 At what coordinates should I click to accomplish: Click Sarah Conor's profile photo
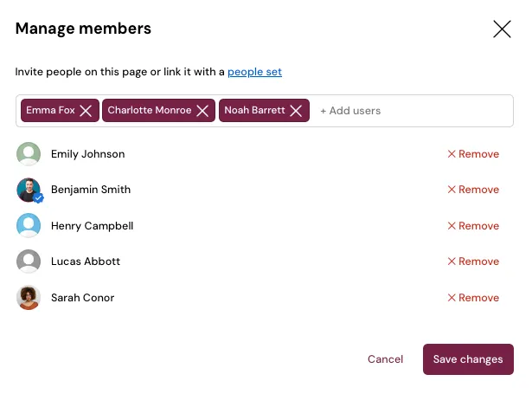[29, 298]
